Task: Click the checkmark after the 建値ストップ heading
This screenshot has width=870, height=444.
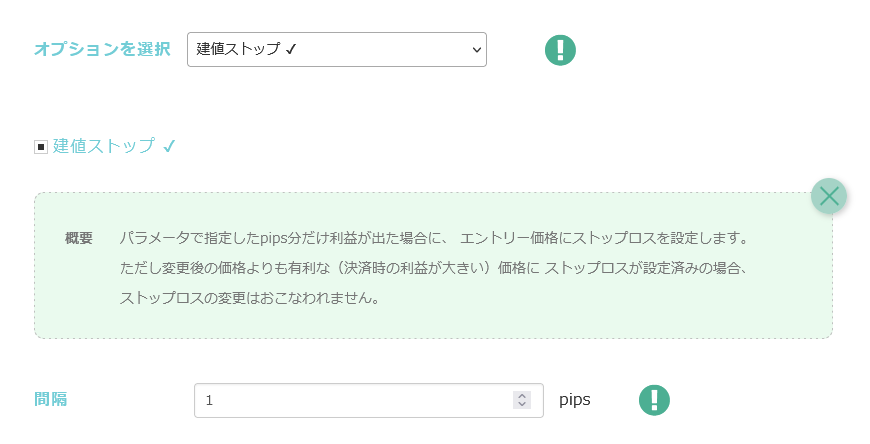Action: (169, 146)
